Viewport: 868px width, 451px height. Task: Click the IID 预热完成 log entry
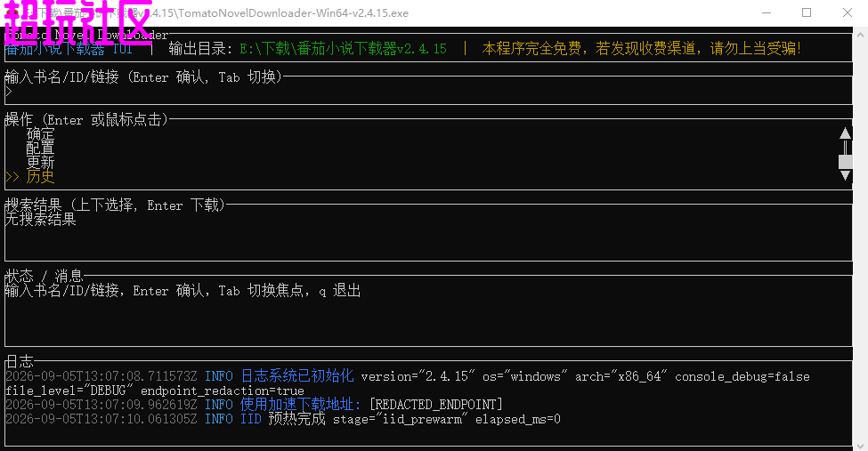pyautogui.click(x=283, y=419)
